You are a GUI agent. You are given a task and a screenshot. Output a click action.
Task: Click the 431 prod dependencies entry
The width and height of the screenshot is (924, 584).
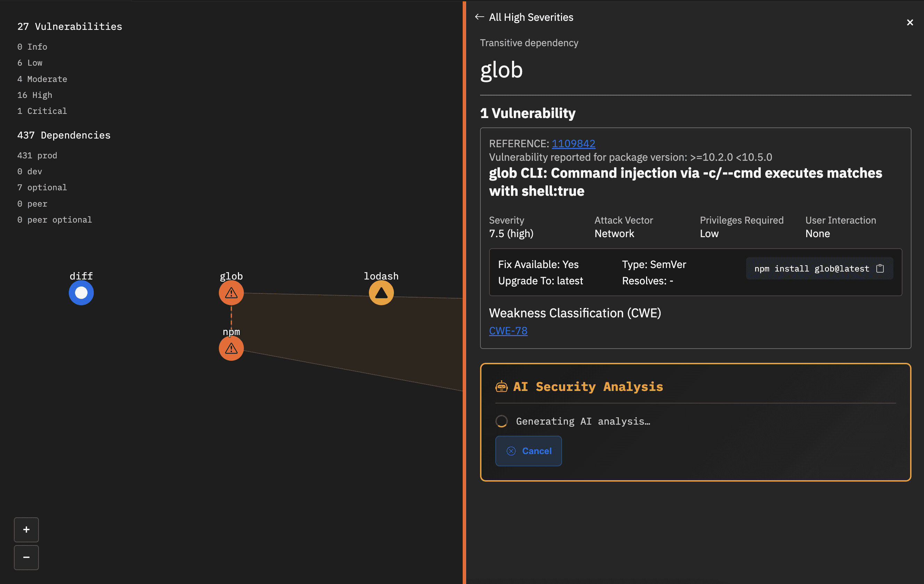pos(37,156)
